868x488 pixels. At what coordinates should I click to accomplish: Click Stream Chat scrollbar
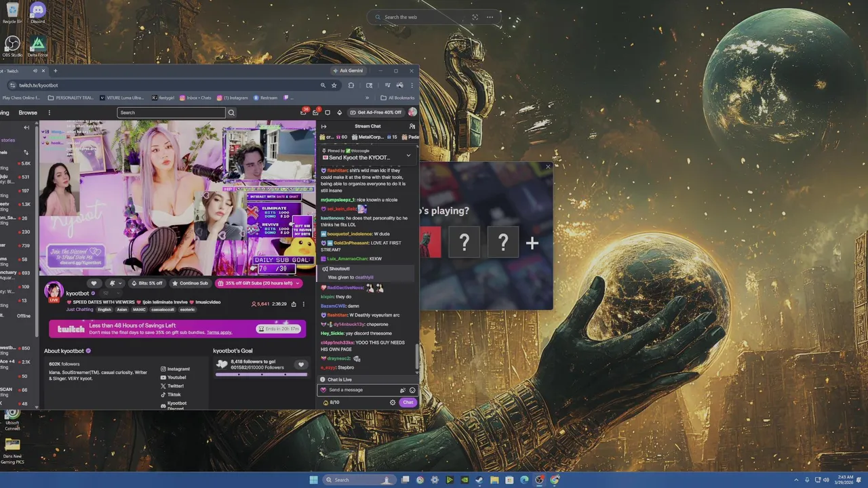click(417, 357)
